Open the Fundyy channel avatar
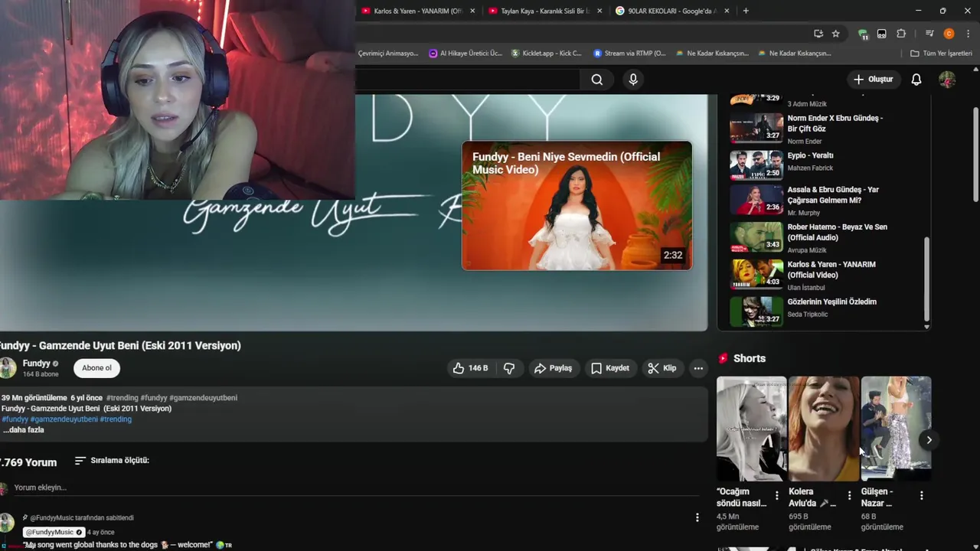 7,368
